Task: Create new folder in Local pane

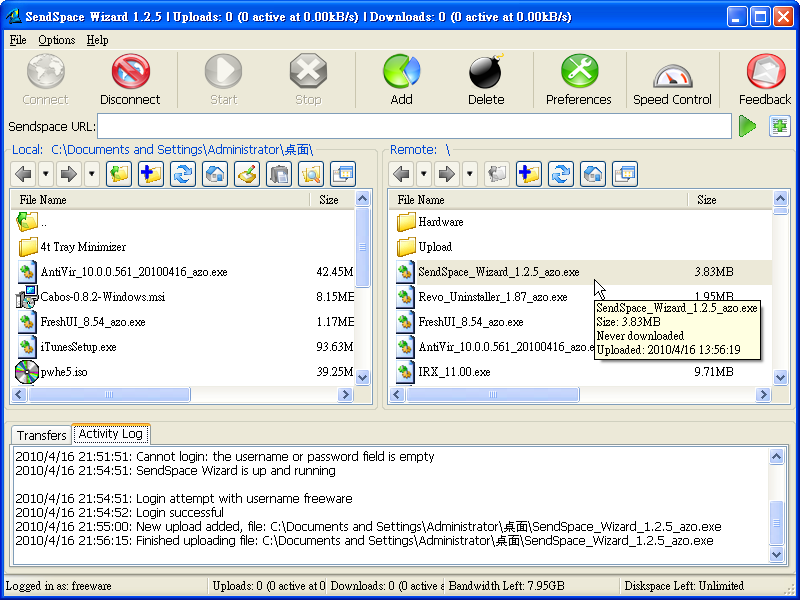Action: point(151,174)
